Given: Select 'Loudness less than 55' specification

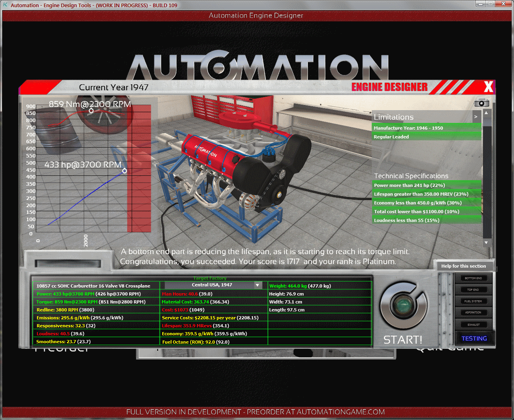Looking at the screenshot, I should pyautogui.click(x=426, y=220).
